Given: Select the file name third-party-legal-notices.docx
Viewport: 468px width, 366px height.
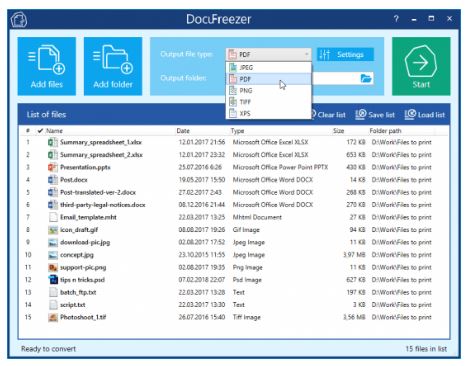Looking at the screenshot, I should pyautogui.click(x=103, y=205).
